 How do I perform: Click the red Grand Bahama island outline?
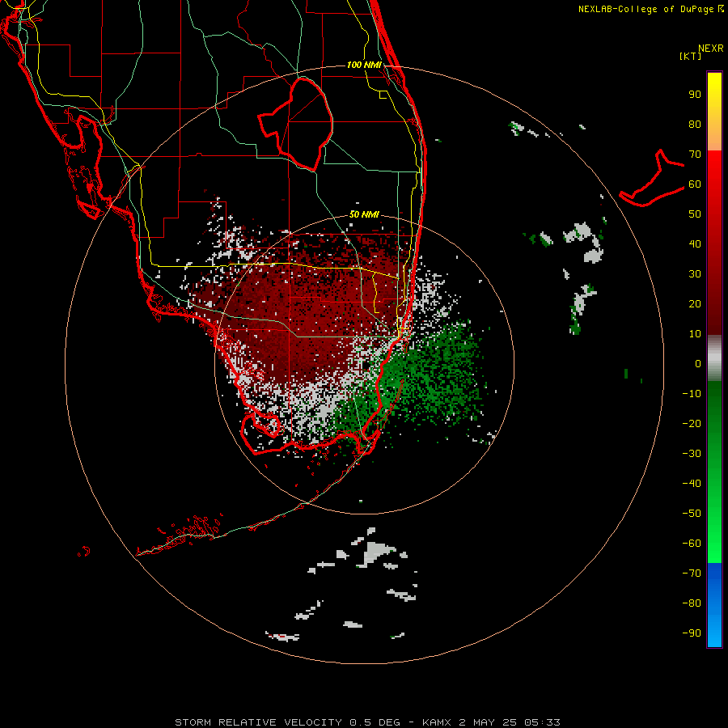point(652,178)
